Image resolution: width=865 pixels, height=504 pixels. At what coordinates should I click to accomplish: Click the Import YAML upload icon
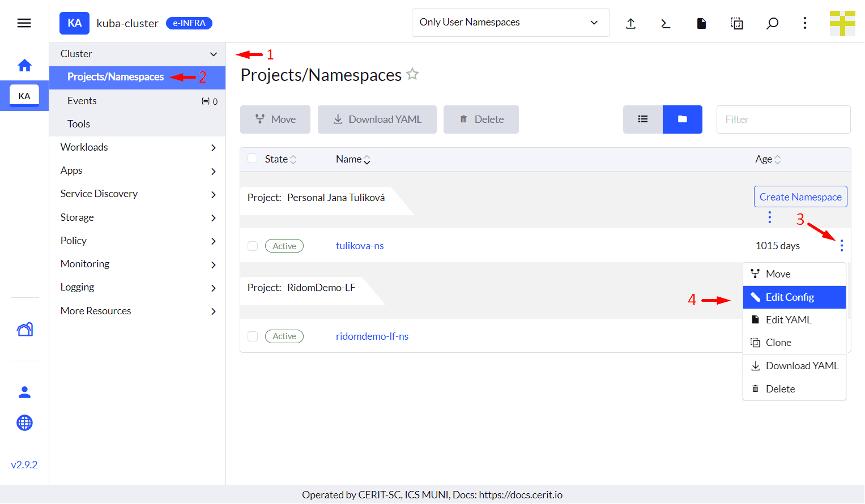(x=630, y=23)
